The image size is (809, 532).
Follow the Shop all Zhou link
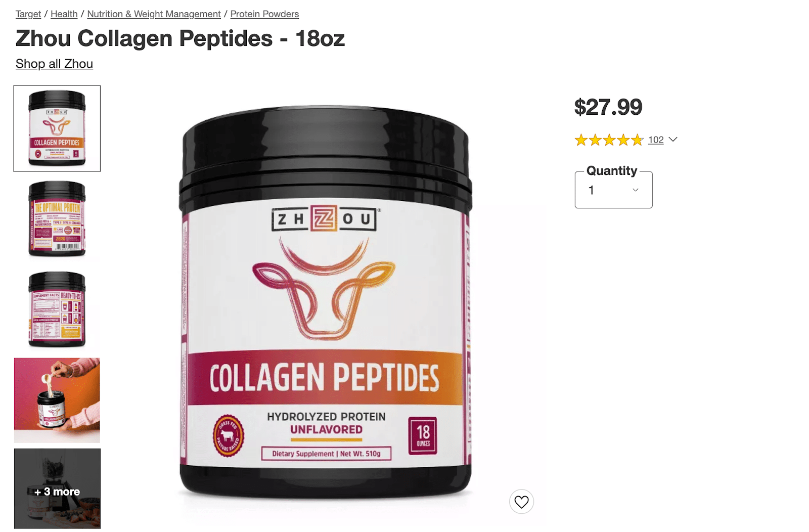[54, 64]
